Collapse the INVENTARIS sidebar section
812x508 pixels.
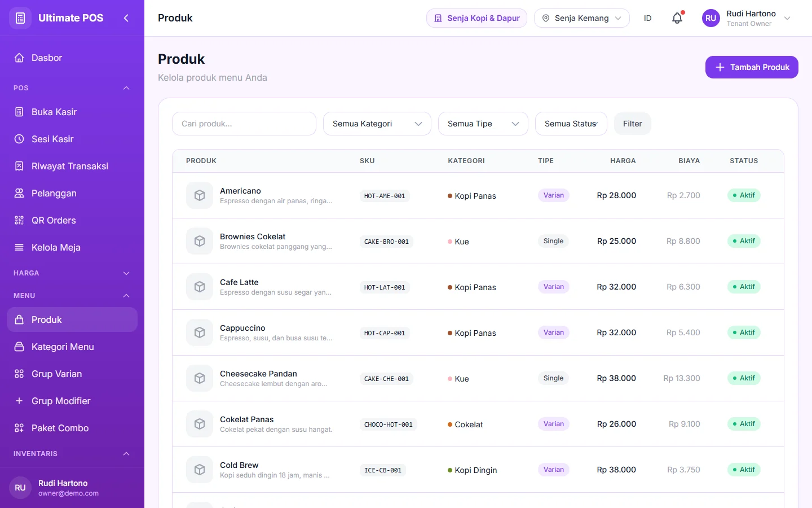[72, 454]
